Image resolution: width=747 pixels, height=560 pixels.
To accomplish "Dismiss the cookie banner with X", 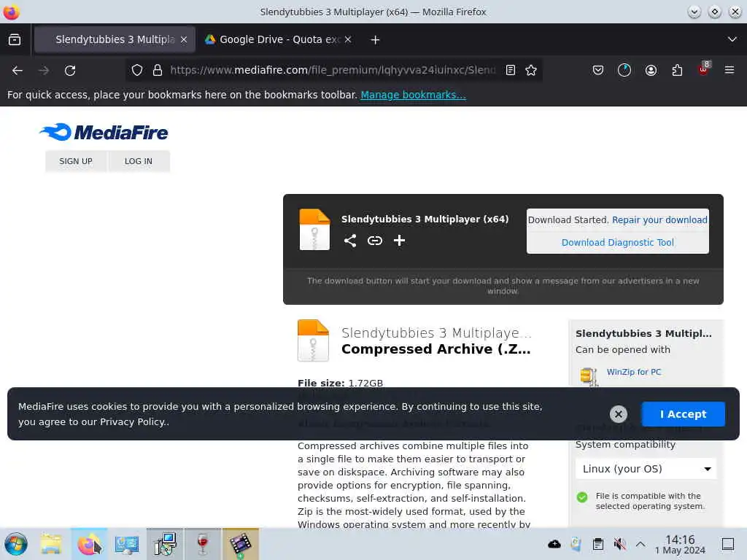I will pyautogui.click(x=619, y=414).
